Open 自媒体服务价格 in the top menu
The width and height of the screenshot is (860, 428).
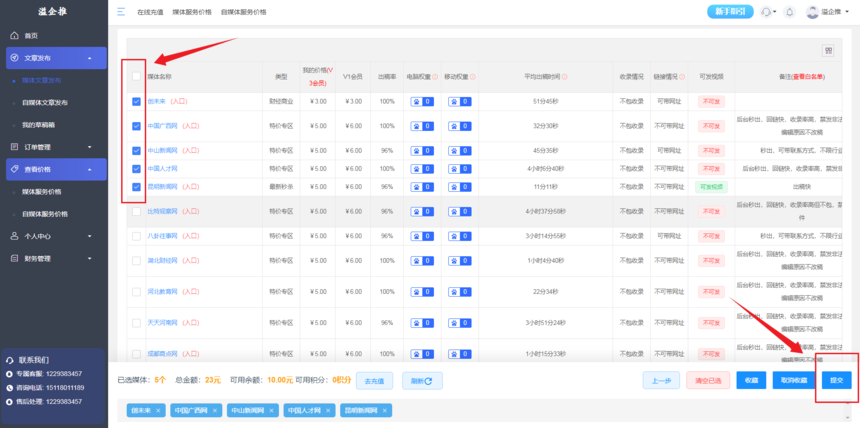click(244, 12)
